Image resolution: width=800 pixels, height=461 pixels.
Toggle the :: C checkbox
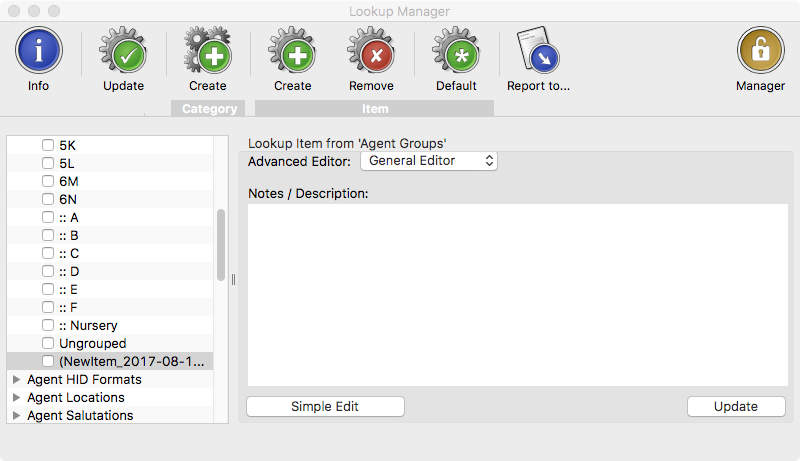(x=48, y=253)
